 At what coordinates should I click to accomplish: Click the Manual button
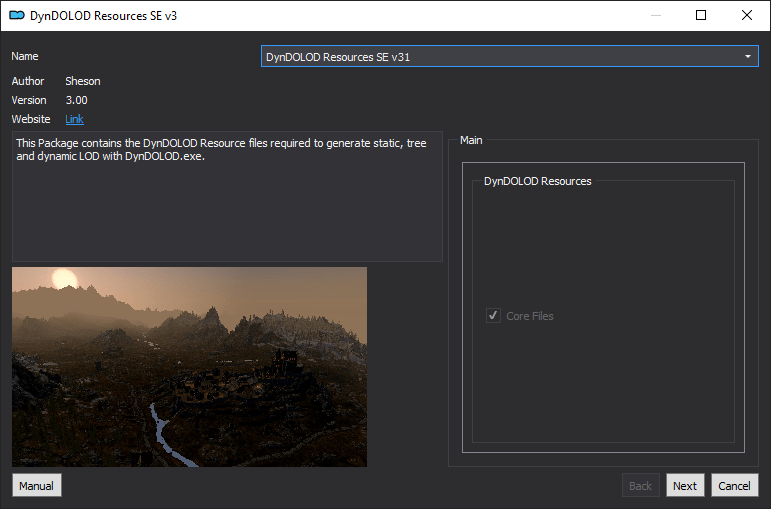point(37,485)
